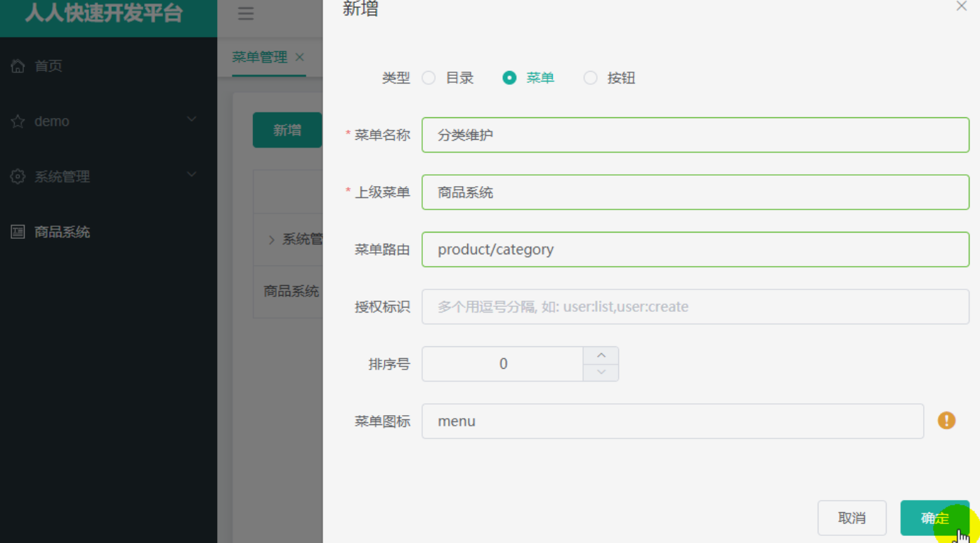
Task: Click the orange warning icon next to 菜单图标
Action: tap(946, 421)
